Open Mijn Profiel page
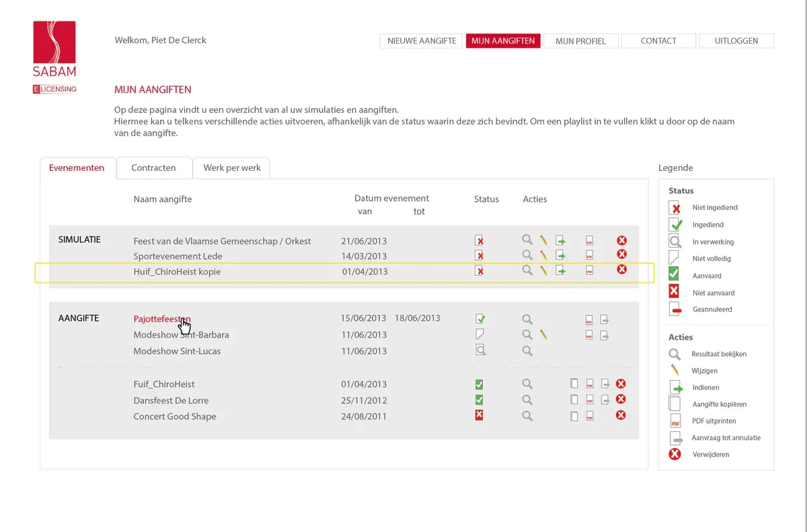Image resolution: width=807 pixels, height=532 pixels. point(580,40)
